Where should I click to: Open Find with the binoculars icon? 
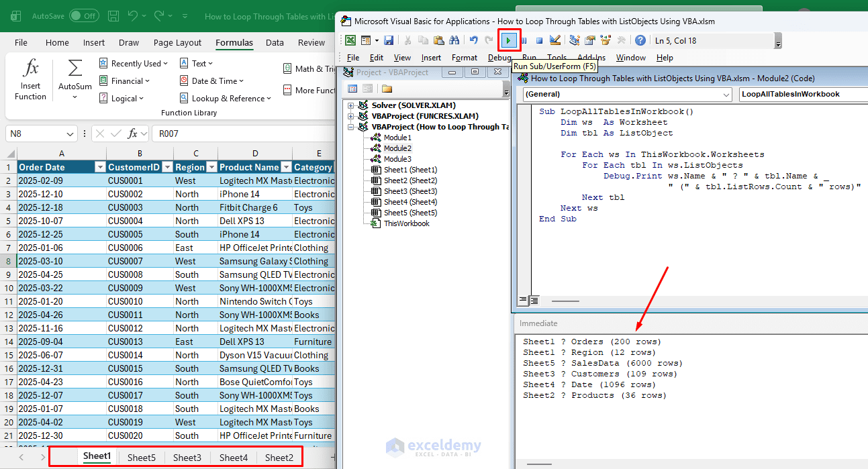[x=454, y=40]
